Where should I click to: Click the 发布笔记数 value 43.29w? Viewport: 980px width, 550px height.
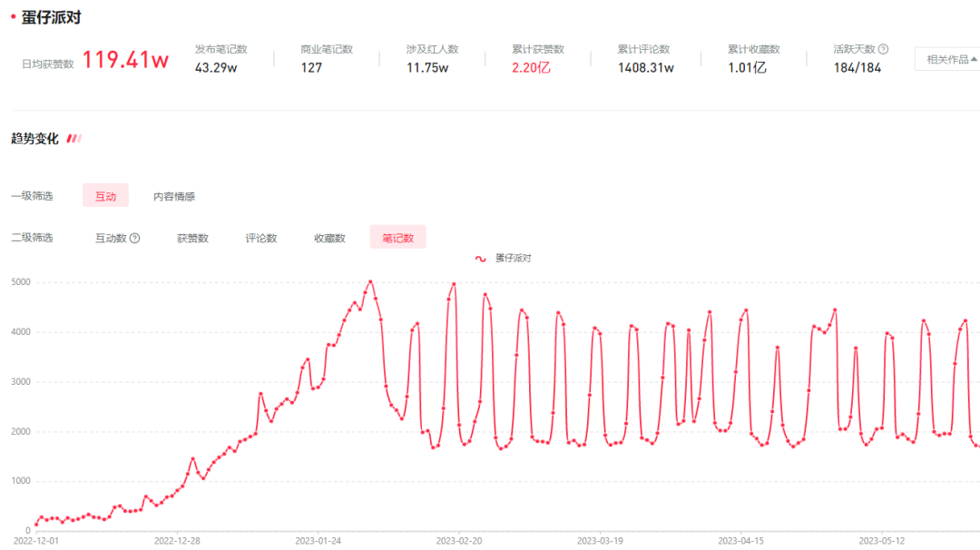click(216, 67)
